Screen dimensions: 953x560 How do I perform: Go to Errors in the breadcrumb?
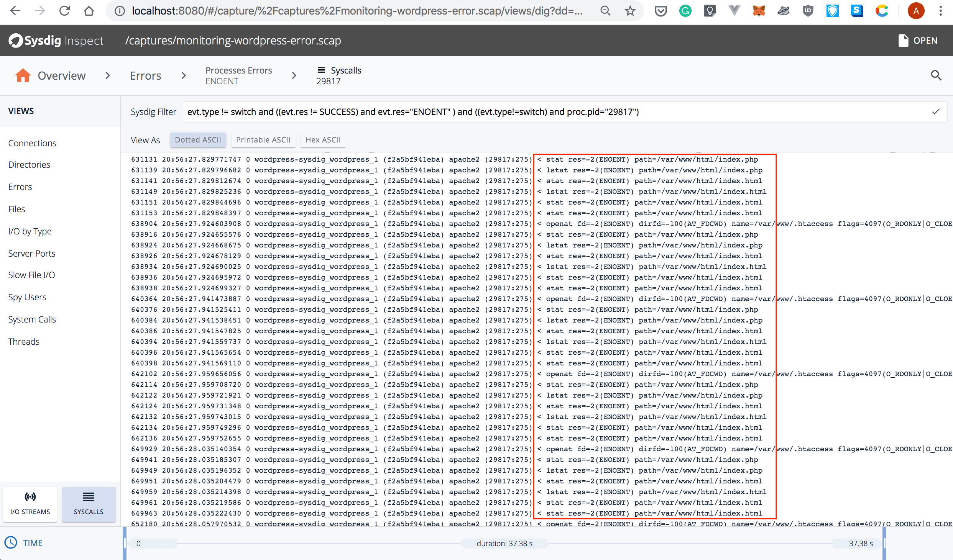coord(146,76)
